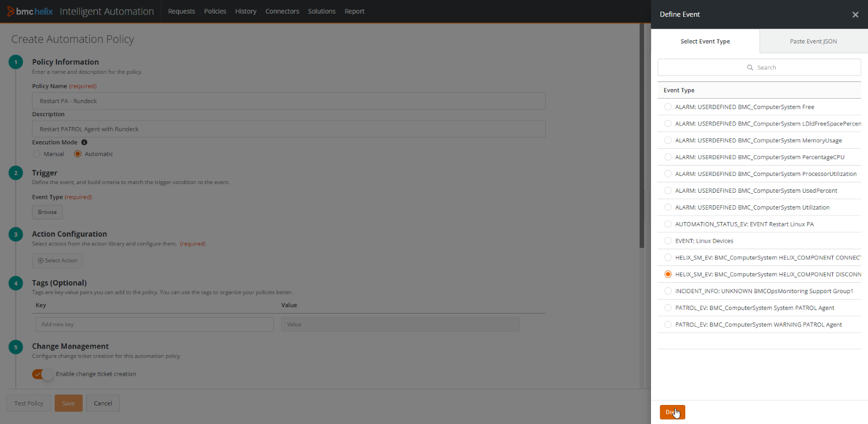Choose Manual execution mode

36,154
